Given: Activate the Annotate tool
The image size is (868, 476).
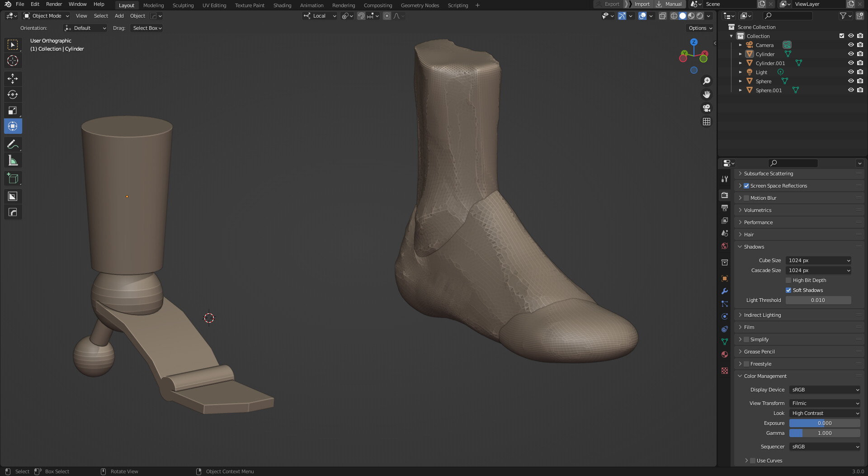Looking at the screenshot, I should pyautogui.click(x=13, y=144).
